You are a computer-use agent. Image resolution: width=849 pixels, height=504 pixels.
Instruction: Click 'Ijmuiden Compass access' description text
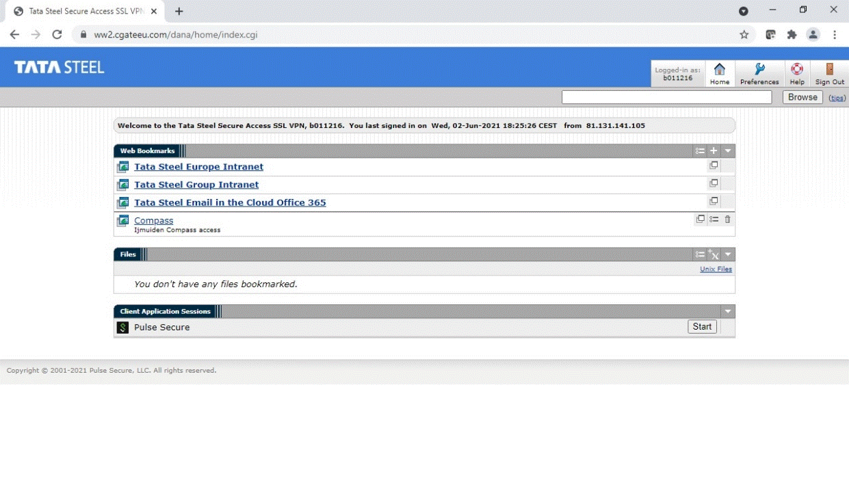177,230
